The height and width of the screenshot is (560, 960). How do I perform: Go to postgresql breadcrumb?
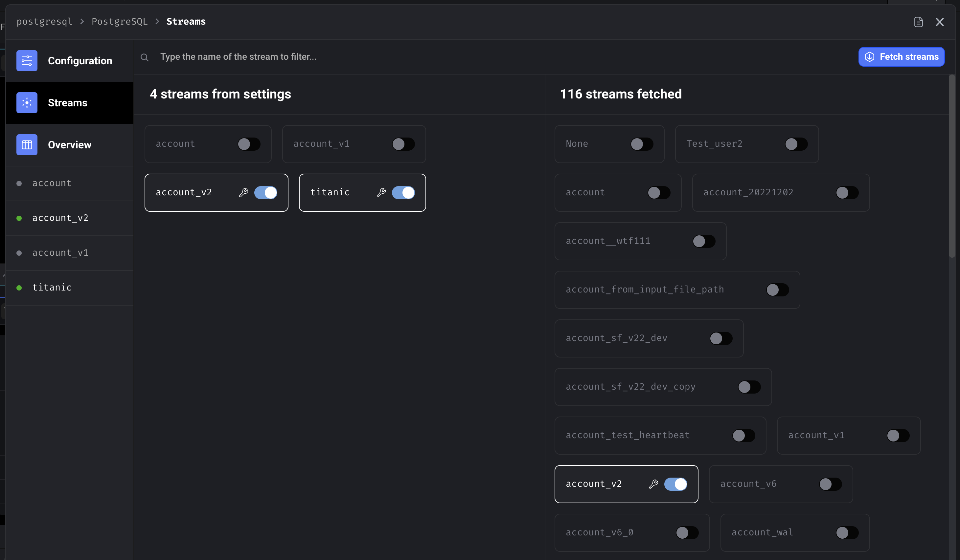[45, 22]
